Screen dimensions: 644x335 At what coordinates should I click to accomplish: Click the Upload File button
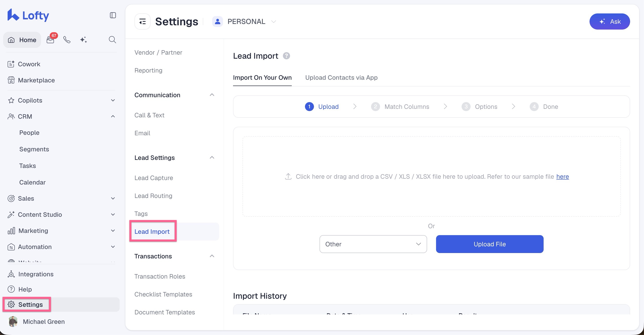490,244
